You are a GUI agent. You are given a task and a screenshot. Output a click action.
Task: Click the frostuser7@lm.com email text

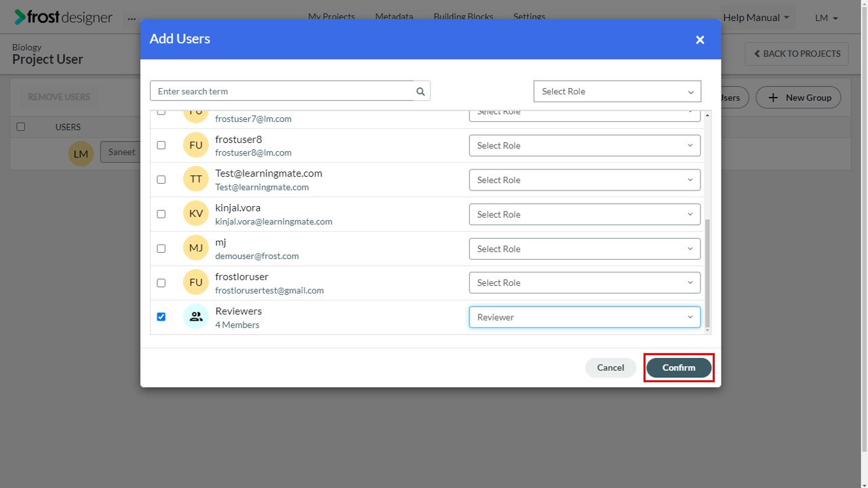pos(254,119)
